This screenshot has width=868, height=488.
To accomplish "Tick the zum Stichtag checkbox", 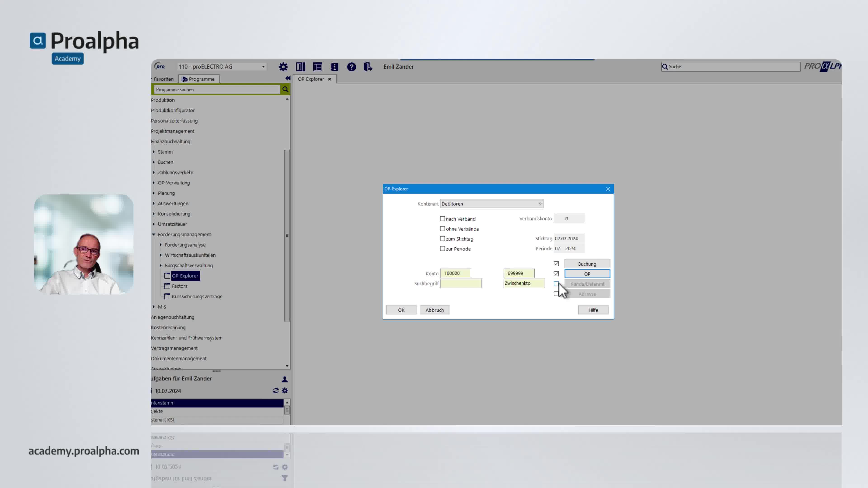I will click(x=442, y=238).
